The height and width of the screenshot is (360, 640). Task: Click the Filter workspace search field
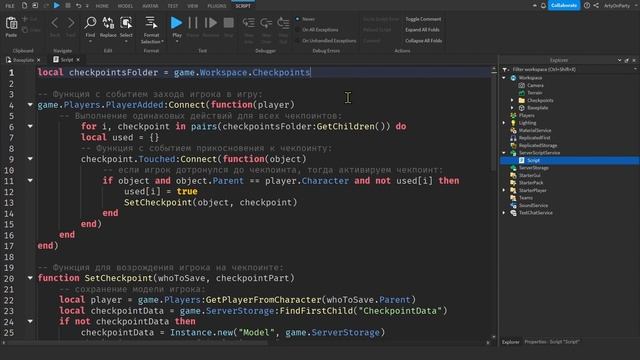pyautogui.click(x=571, y=69)
